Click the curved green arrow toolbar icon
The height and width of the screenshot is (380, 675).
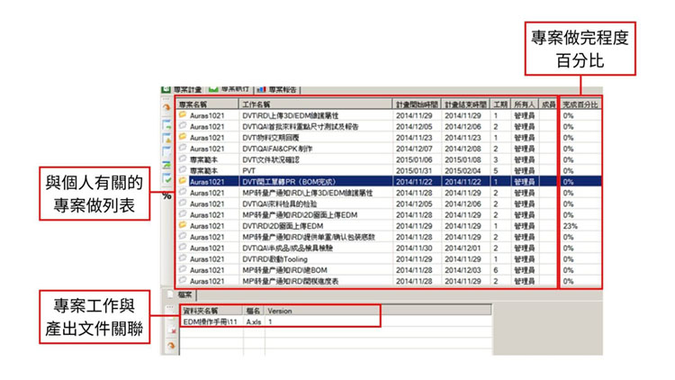(167, 164)
